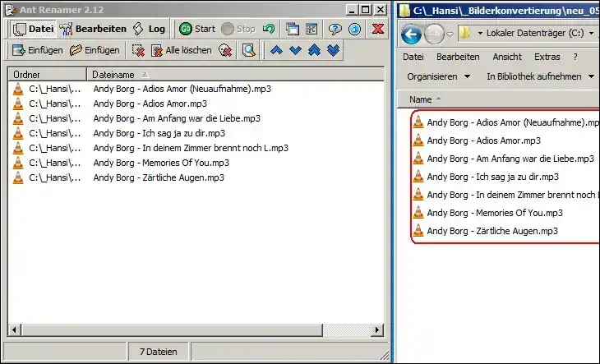Click the blue info about icon
Image resolution: width=600 pixels, height=364 pixels.
(x=355, y=29)
